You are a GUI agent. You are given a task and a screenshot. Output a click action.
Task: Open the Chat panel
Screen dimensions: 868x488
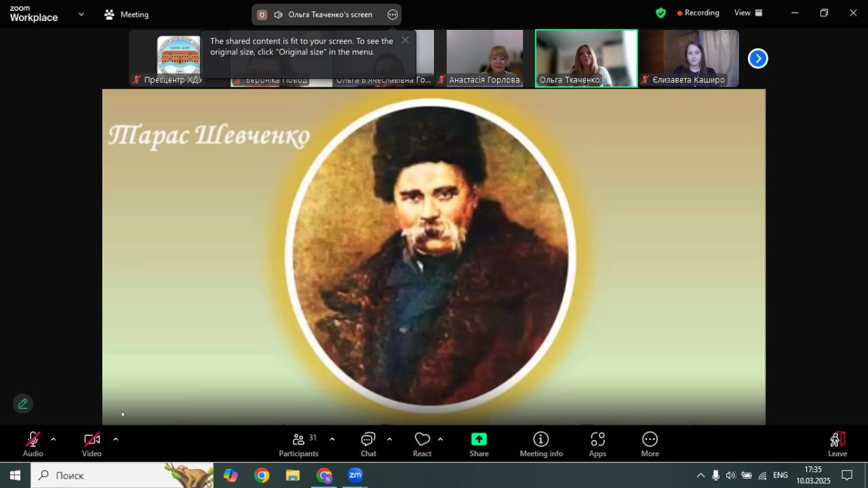click(x=368, y=445)
